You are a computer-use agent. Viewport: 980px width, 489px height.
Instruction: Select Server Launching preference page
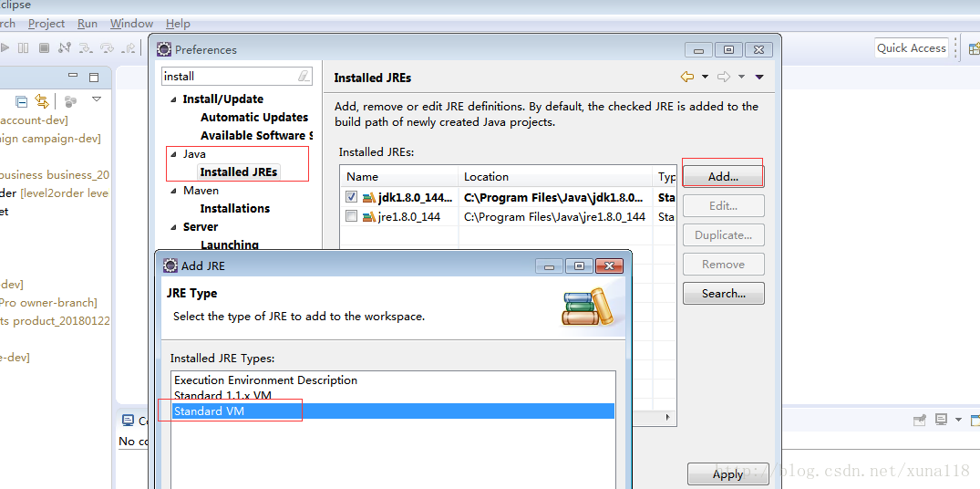(230, 244)
